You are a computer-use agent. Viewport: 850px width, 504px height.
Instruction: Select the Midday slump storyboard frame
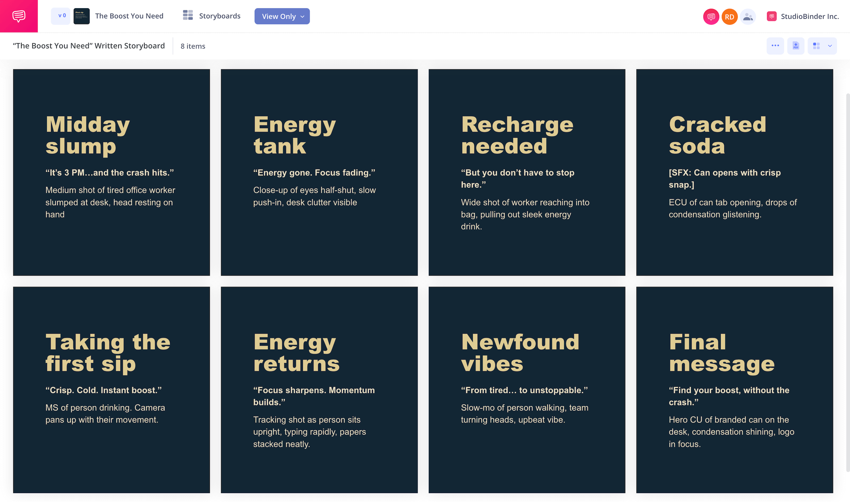pos(111,172)
